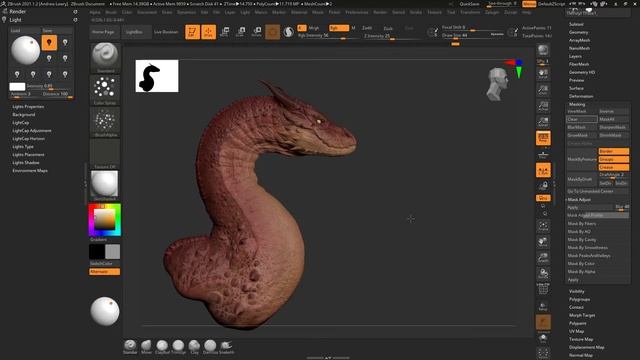Open the brush alpha selector

(x=105, y=122)
